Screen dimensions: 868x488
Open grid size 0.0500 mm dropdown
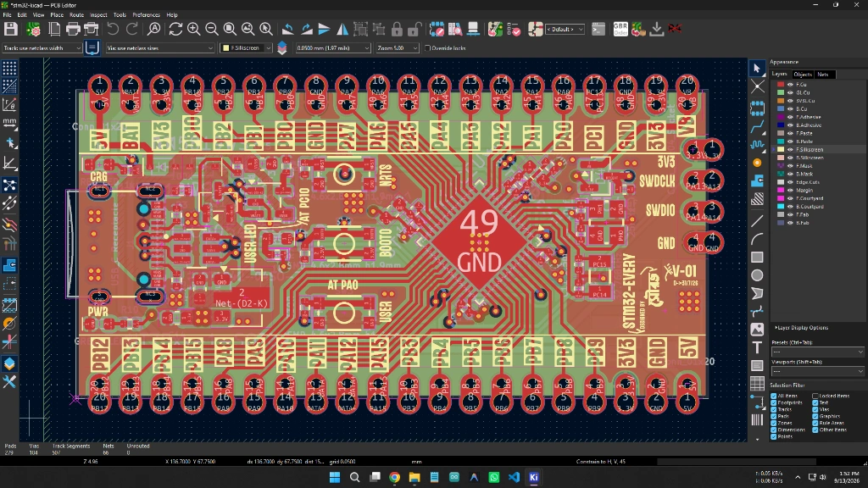coord(332,48)
